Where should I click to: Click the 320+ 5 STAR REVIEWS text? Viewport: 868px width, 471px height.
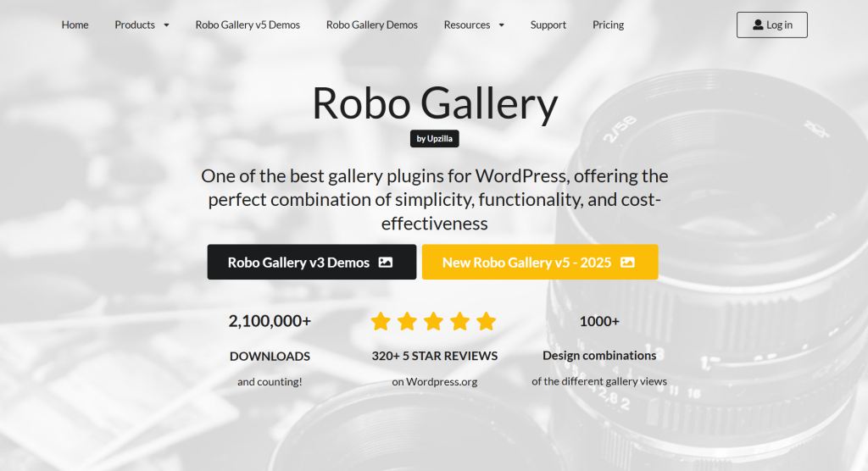tap(435, 356)
